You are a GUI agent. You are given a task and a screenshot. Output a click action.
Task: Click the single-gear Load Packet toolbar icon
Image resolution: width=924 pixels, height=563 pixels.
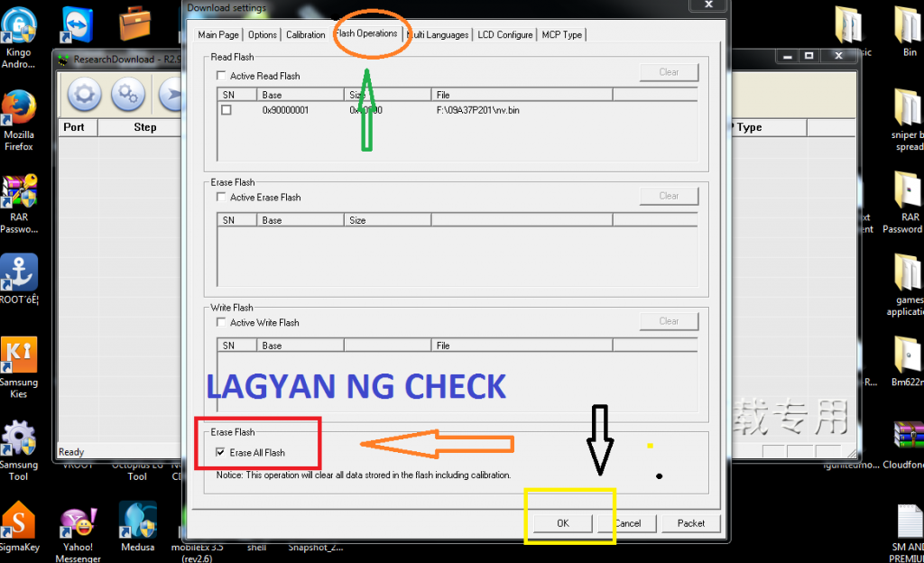pos(86,94)
